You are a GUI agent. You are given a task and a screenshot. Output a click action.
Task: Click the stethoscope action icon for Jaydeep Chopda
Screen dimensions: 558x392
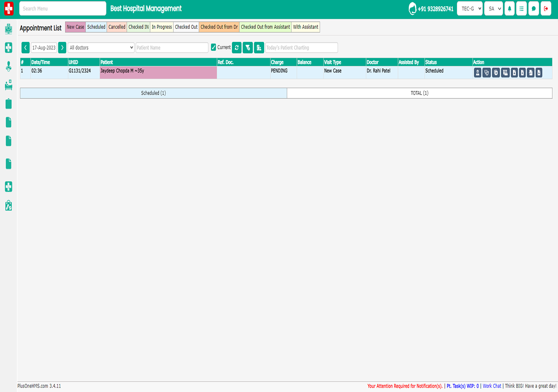point(487,73)
